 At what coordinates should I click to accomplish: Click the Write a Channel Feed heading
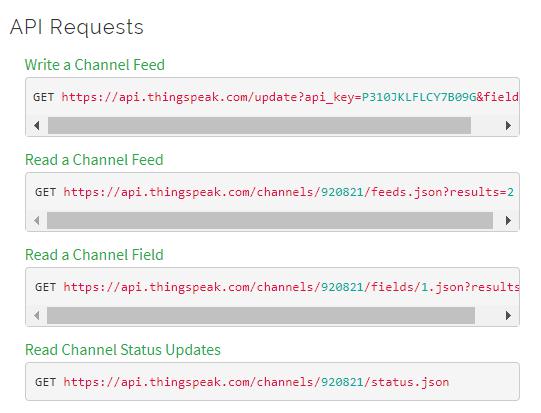click(95, 65)
